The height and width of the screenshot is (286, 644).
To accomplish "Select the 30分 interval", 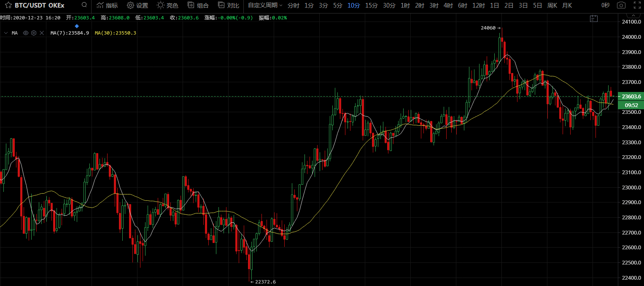I will coord(389,5).
